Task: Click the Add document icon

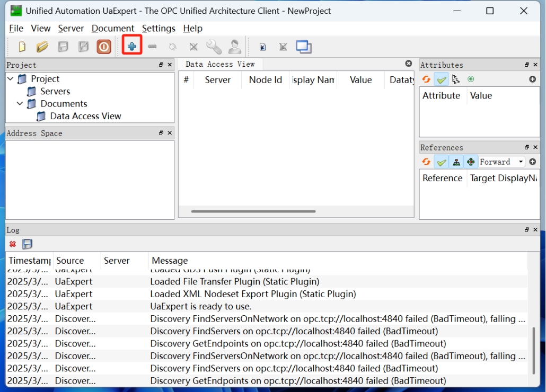Action: coord(262,47)
